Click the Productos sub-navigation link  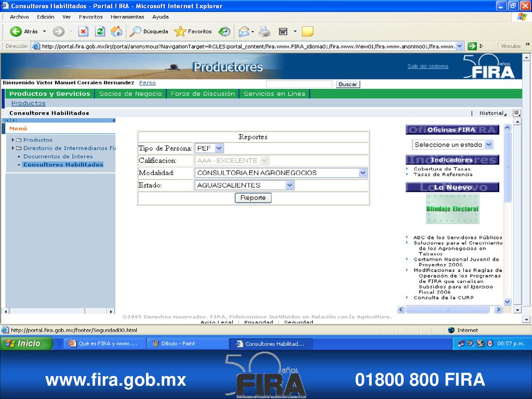tap(28, 103)
